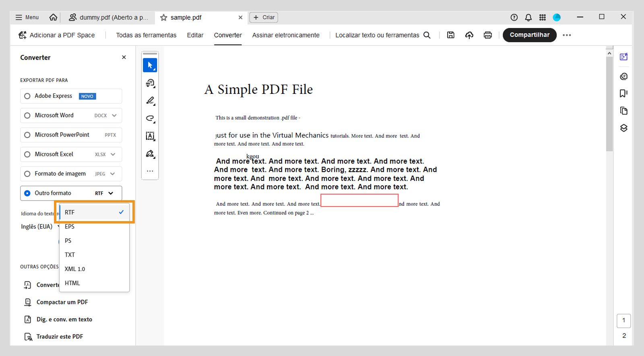The width and height of the screenshot is (644, 356).
Task: Select the add comment tool
Action: [x=150, y=83]
